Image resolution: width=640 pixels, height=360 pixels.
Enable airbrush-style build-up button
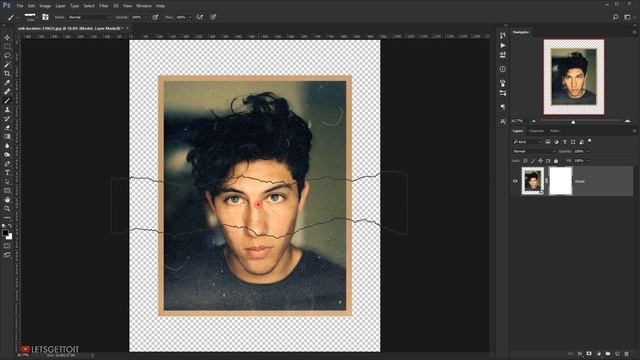coord(200,17)
